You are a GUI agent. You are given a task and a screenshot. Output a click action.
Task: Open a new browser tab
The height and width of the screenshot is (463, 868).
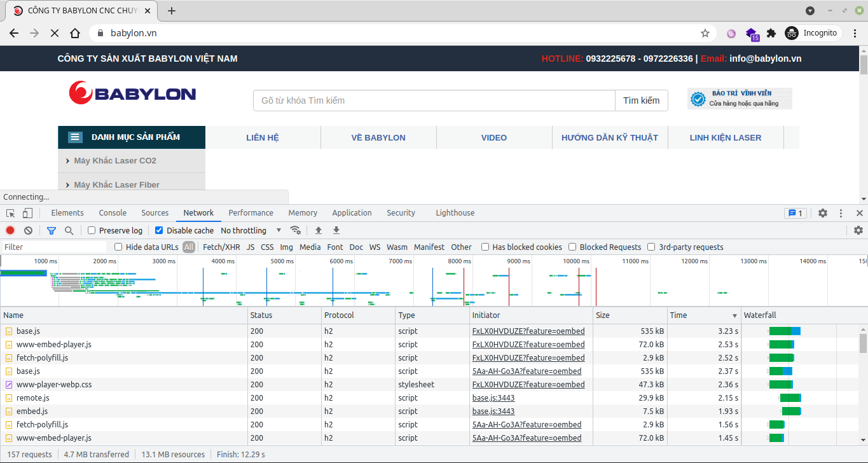pos(171,11)
